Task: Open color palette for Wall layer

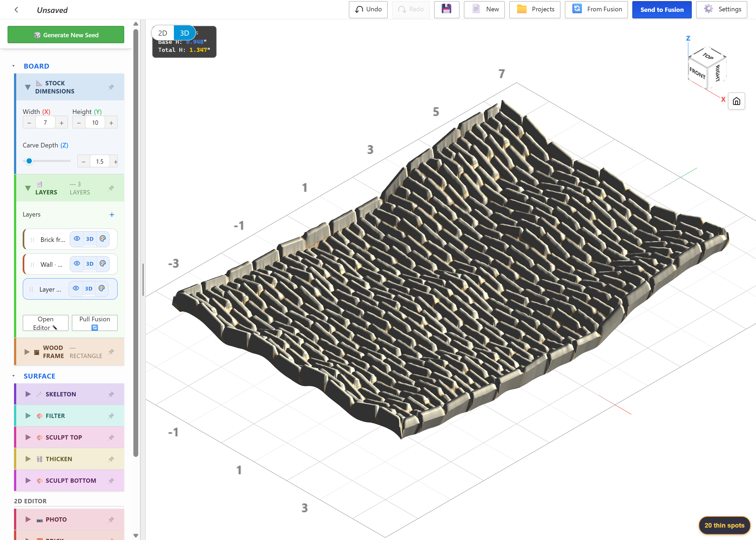Action: (103, 264)
